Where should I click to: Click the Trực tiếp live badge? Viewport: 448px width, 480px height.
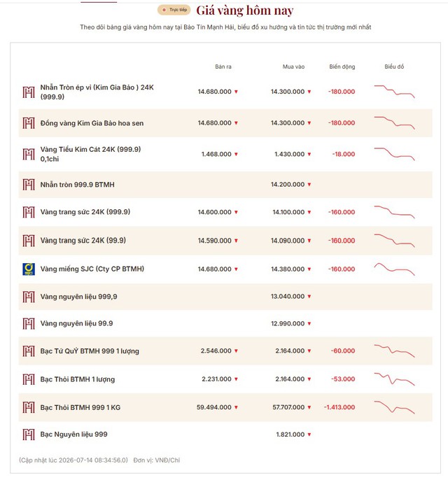(x=174, y=10)
